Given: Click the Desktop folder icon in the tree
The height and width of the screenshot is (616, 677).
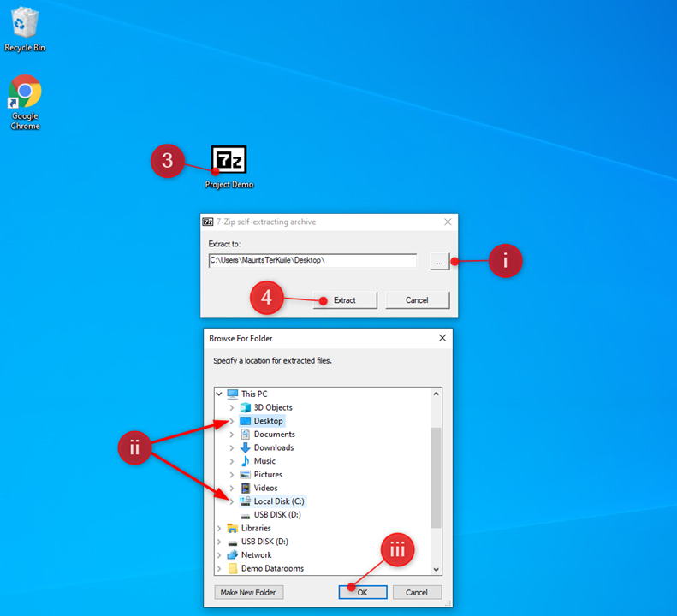Looking at the screenshot, I should point(246,421).
